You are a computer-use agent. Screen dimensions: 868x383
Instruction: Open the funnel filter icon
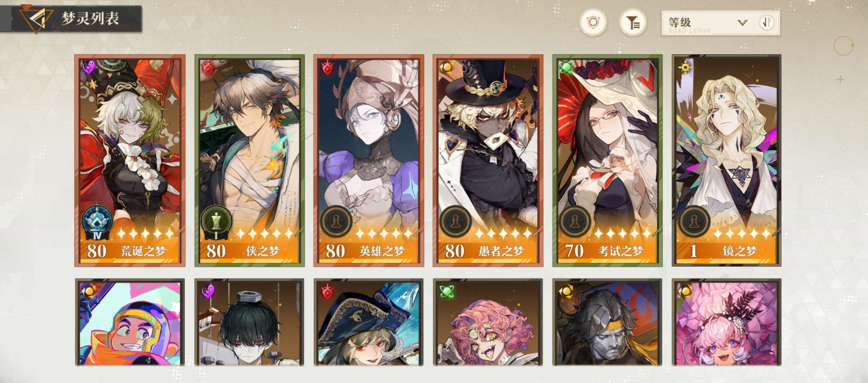pyautogui.click(x=633, y=23)
